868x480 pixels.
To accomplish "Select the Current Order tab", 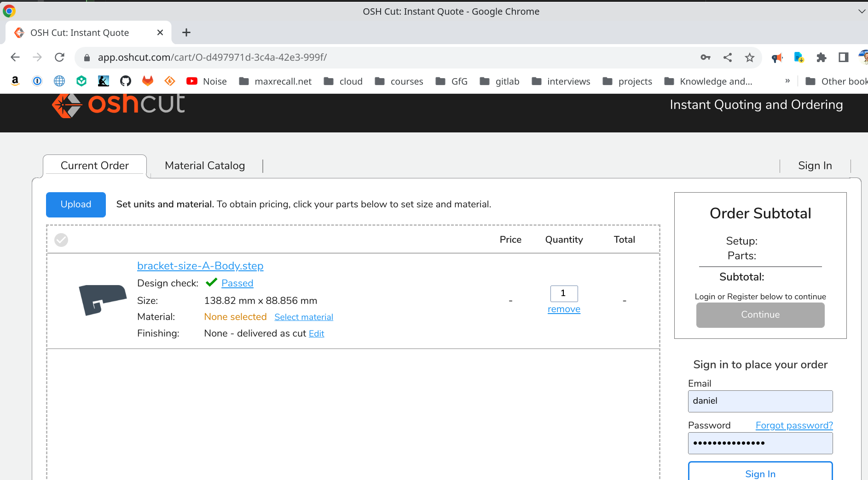I will 95,166.
